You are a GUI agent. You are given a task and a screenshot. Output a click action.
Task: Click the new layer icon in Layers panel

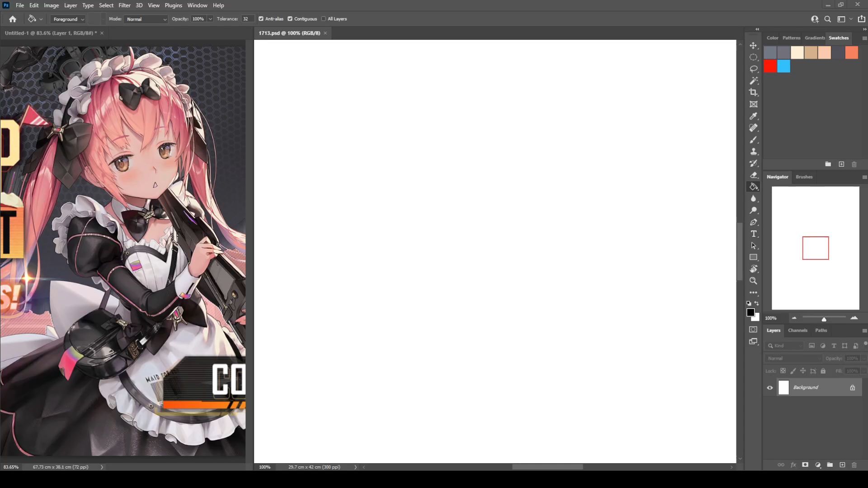point(842,465)
